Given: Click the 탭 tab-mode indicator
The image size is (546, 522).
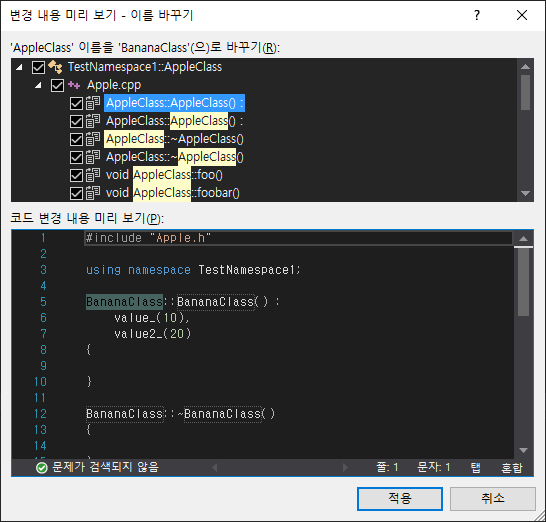Looking at the screenshot, I should pyautogui.click(x=476, y=467).
